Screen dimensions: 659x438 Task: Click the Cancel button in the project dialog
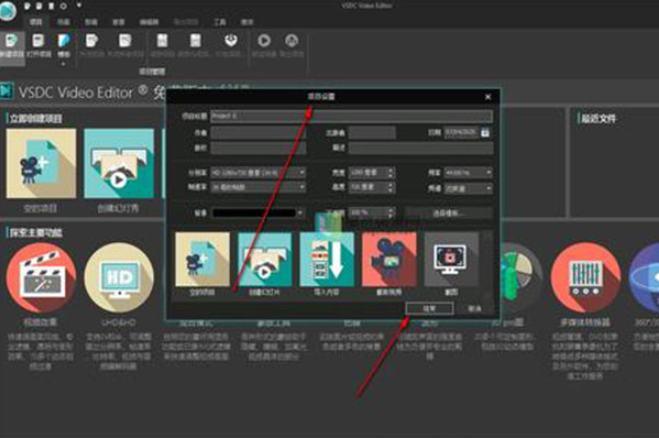pos(474,309)
